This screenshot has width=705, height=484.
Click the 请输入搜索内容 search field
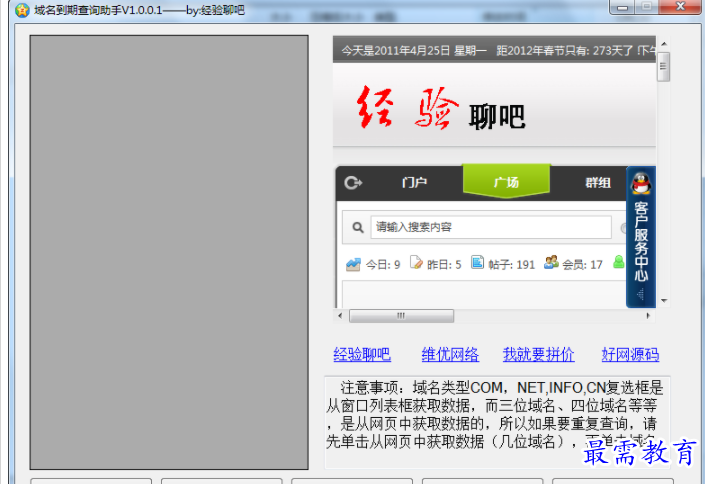point(491,227)
